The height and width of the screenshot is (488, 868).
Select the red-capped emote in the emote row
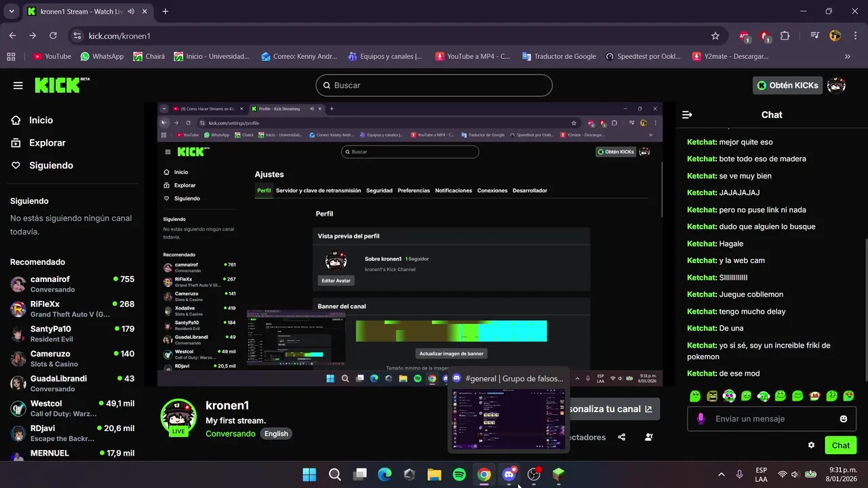click(x=814, y=396)
